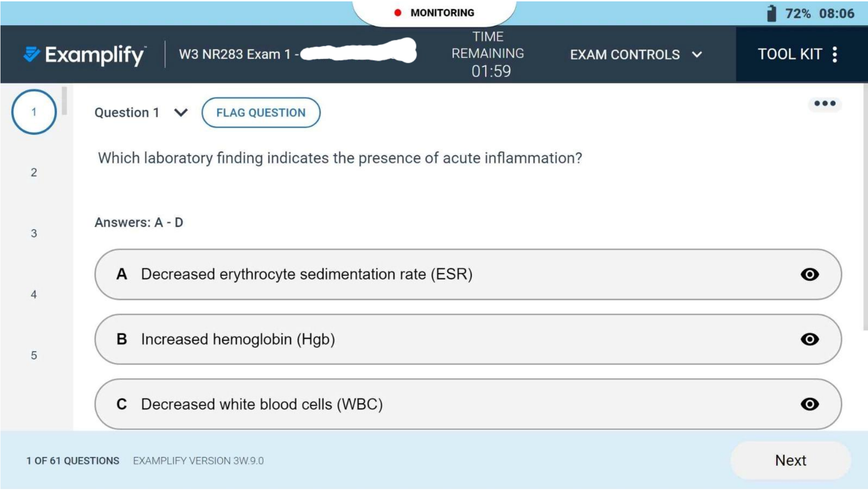The image size is (868, 490).
Task: Open the question options ellipsis menu
Action: tap(824, 104)
